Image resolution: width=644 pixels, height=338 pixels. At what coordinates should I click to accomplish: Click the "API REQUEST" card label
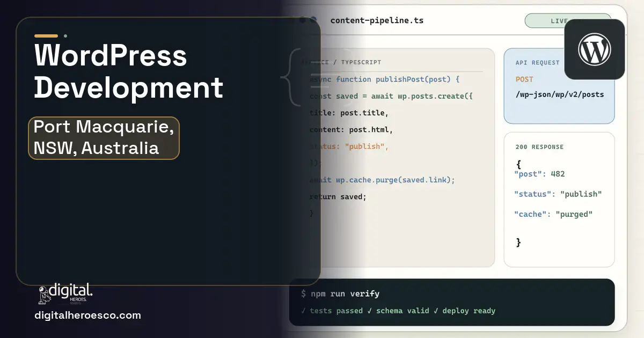(x=537, y=63)
